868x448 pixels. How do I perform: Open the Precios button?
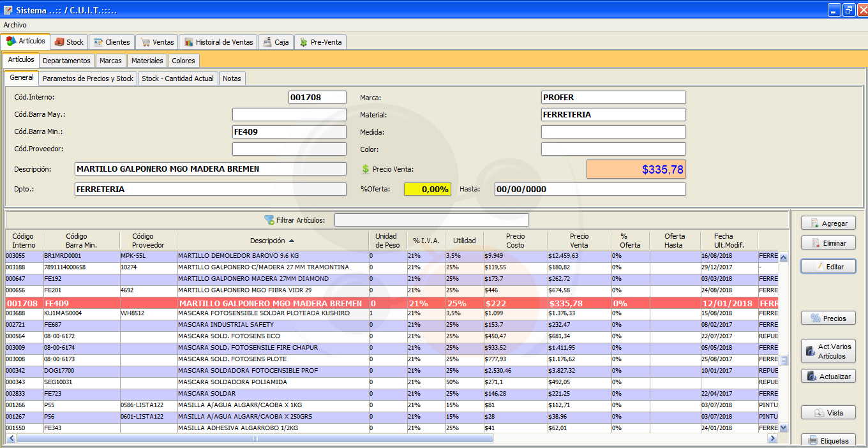click(x=828, y=318)
